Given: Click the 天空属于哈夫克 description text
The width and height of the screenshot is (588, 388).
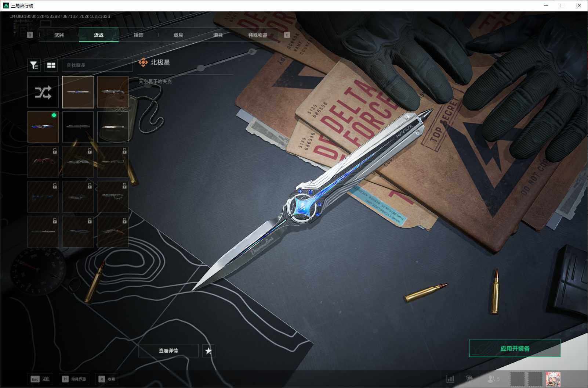Looking at the screenshot, I should pyautogui.click(x=155, y=81).
